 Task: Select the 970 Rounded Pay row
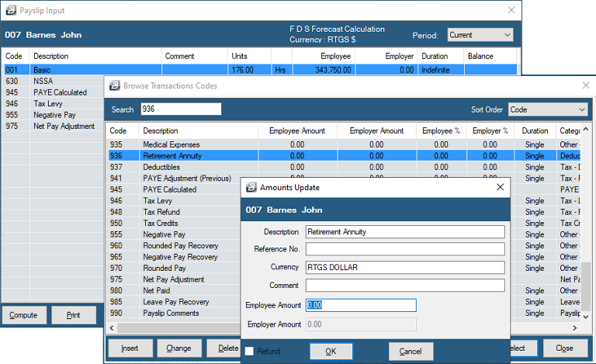[175, 268]
